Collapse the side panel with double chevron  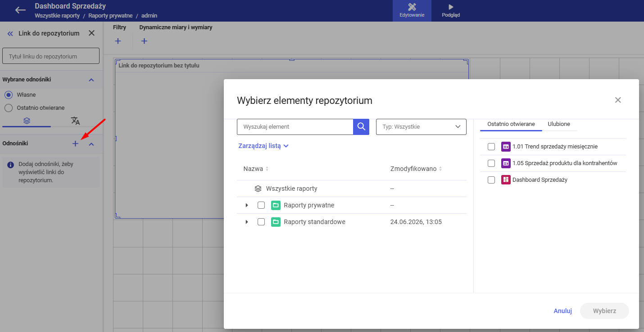pyautogui.click(x=10, y=33)
